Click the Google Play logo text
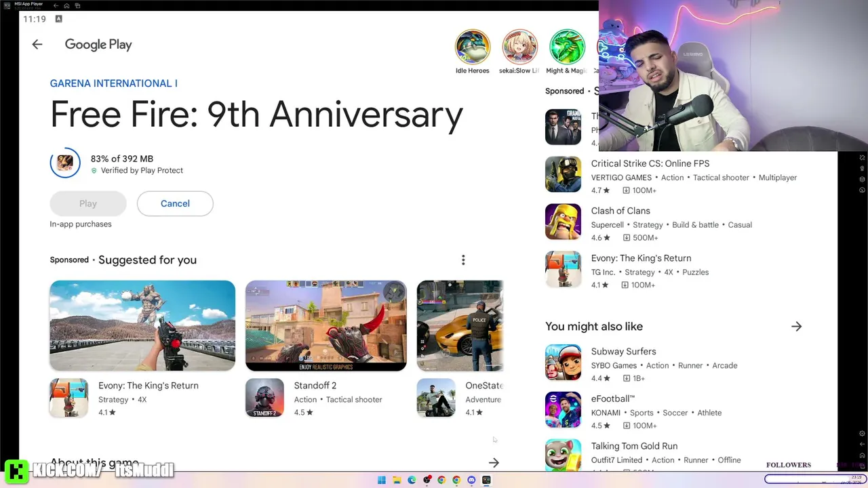Image resolution: width=868 pixels, height=488 pixels. [98, 45]
